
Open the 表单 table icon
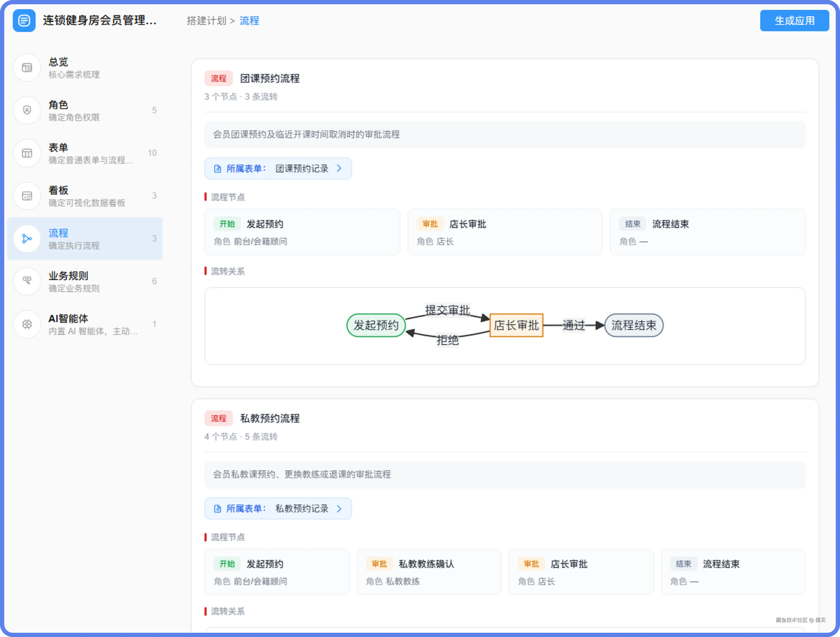click(x=27, y=154)
